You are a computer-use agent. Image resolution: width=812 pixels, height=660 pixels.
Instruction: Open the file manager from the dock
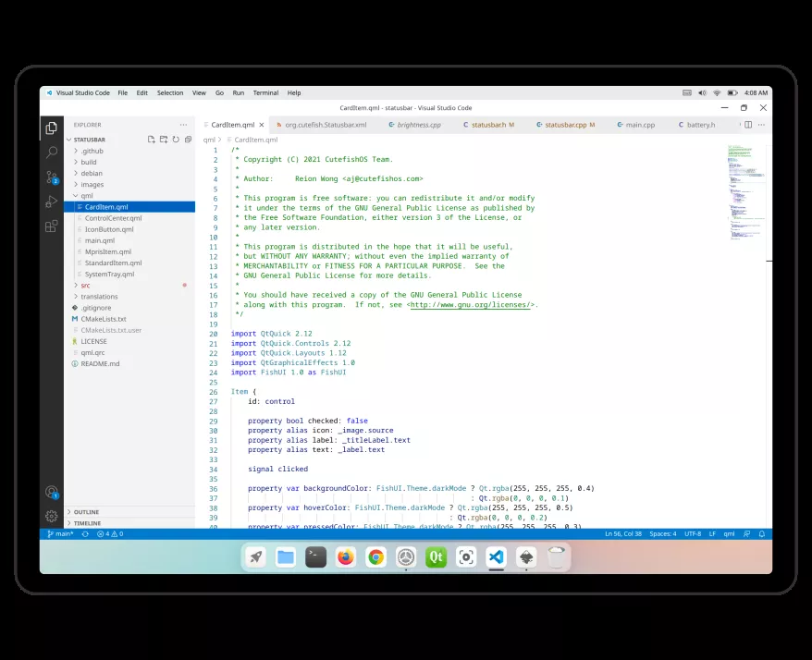(286, 557)
